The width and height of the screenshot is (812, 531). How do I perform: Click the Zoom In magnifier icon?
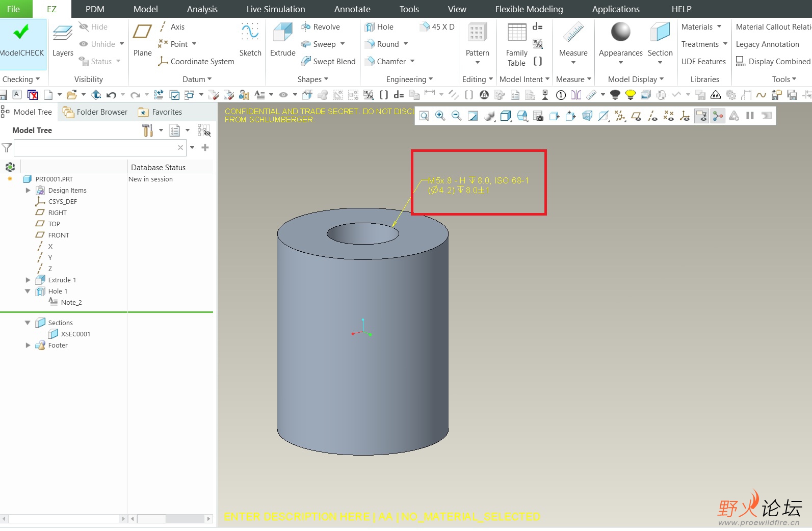tap(440, 116)
